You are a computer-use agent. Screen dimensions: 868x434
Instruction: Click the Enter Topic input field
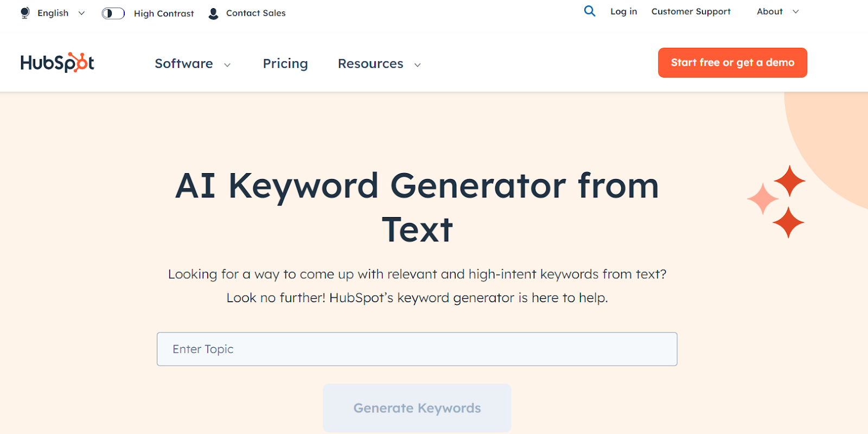[417, 349]
